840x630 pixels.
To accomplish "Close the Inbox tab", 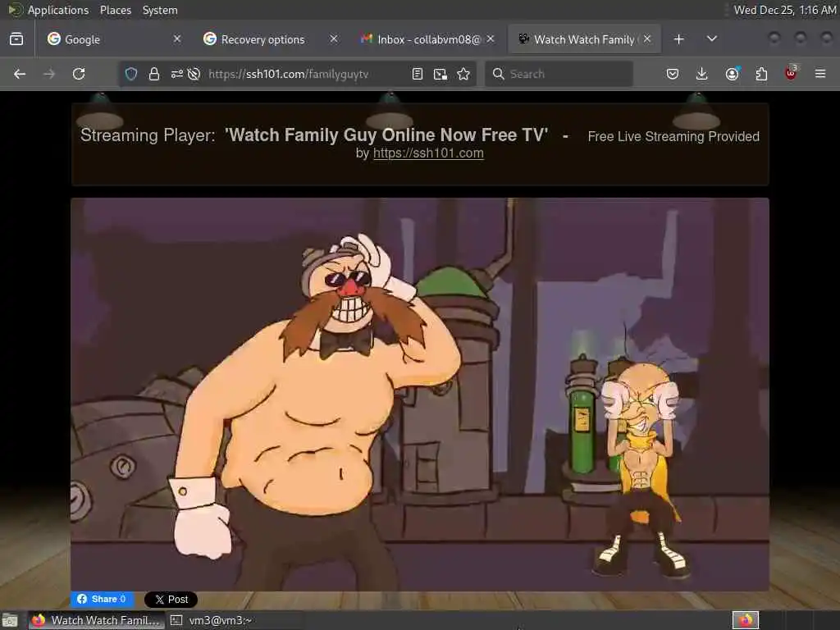I will click(x=491, y=39).
